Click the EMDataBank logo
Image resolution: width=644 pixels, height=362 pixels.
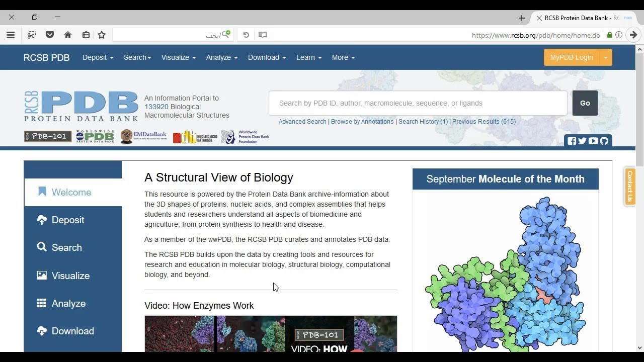(143, 137)
